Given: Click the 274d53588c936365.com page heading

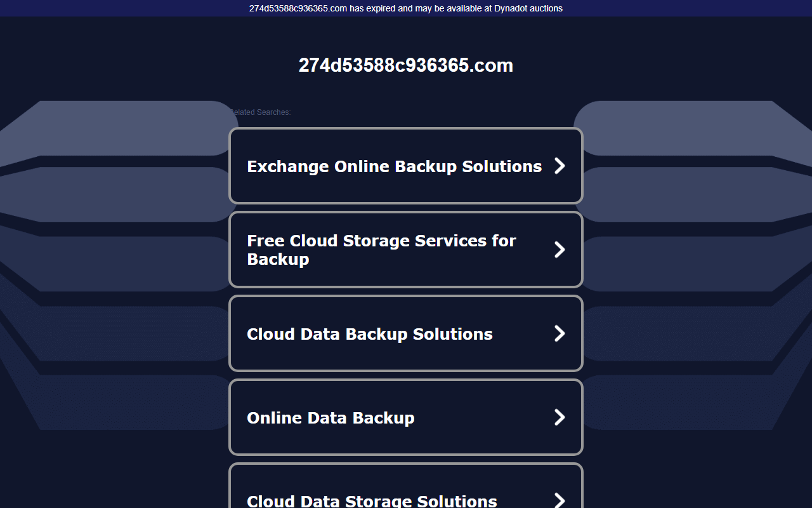Looking at the screenshot, I should (406, 65).
